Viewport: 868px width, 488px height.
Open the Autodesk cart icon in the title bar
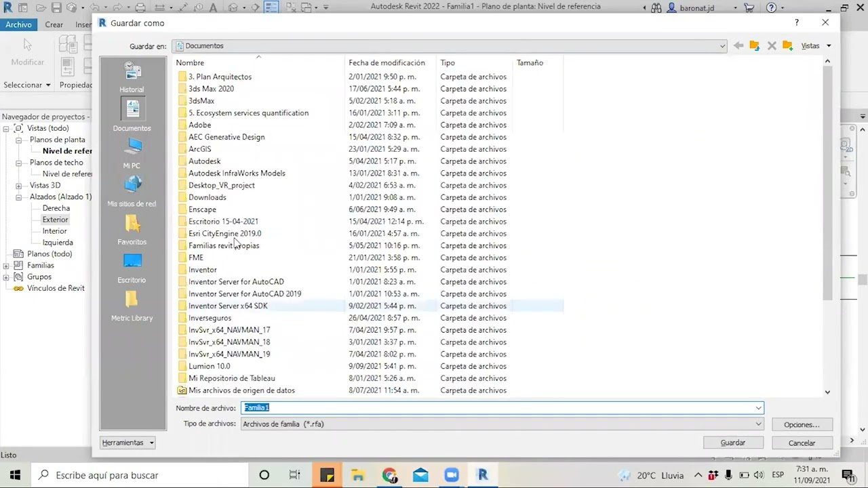coord(749,7)
